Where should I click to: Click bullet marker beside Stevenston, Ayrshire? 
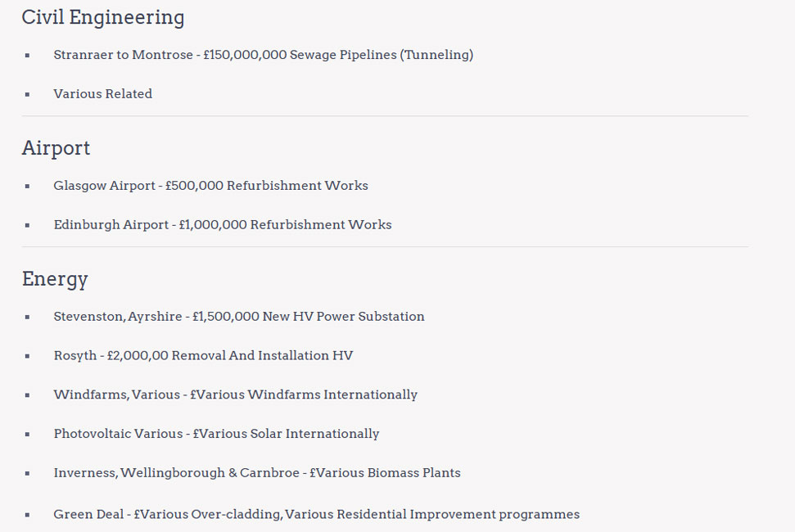click(x=27, y=318)
